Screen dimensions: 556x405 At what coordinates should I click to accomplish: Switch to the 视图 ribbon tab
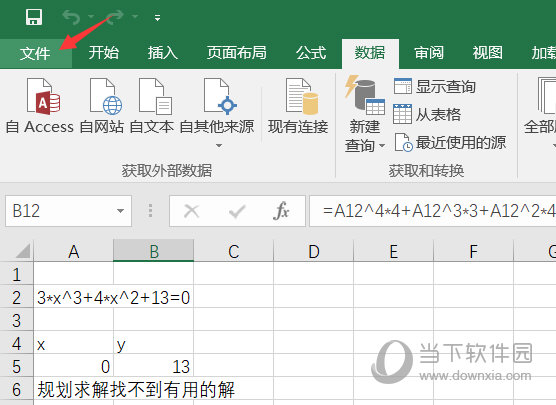[488, 53]
